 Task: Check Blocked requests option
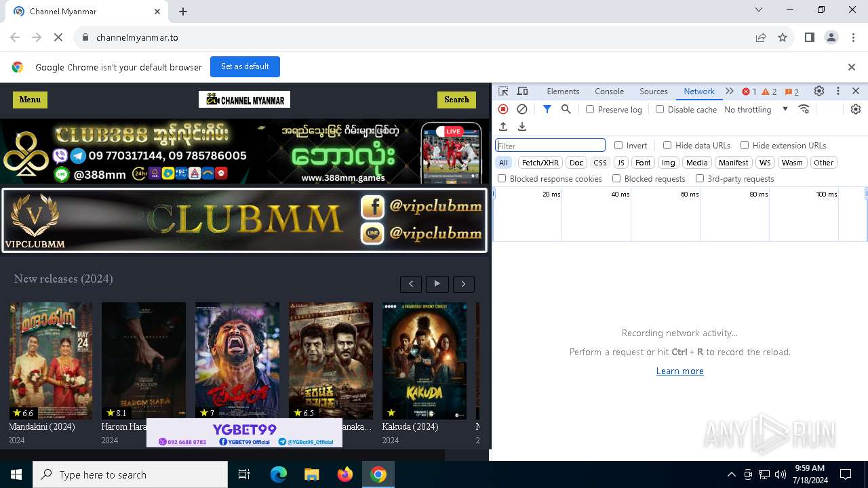point(616,178)
